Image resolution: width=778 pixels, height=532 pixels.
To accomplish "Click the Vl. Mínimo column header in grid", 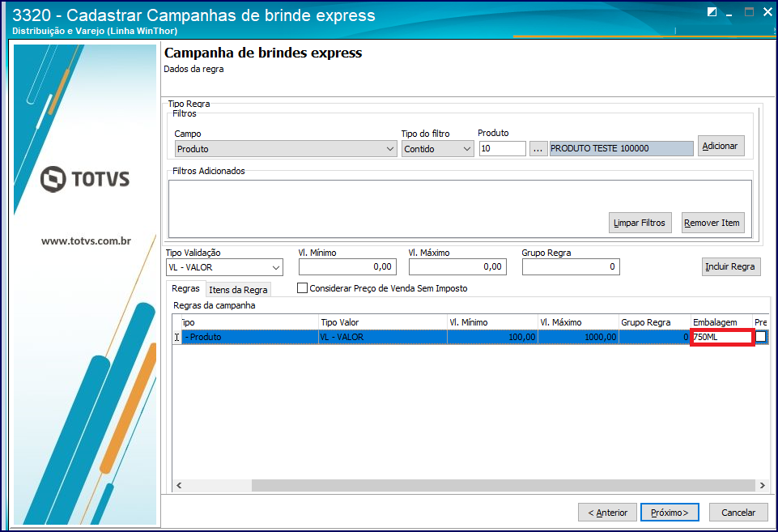I will pyautogui.click(x=492, y=322).
